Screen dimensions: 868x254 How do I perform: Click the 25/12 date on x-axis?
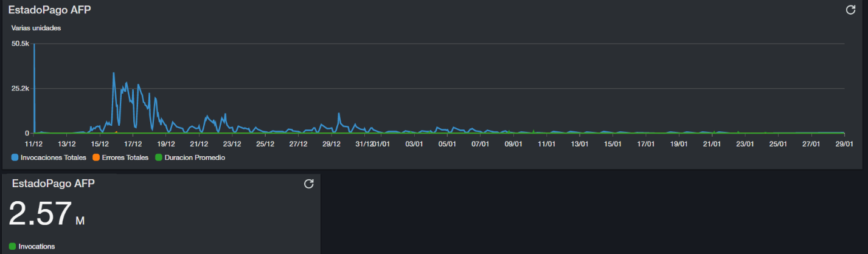pos(265,144)
